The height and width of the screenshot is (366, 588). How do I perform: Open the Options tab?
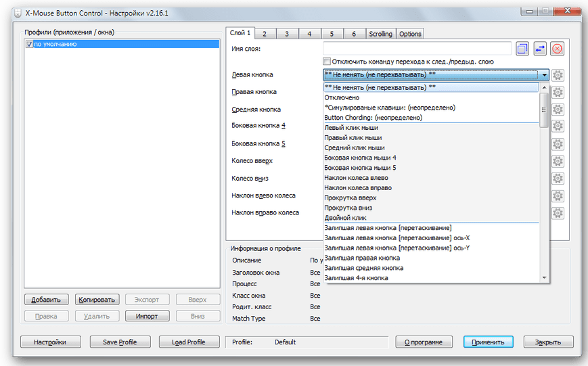point(410,34)
